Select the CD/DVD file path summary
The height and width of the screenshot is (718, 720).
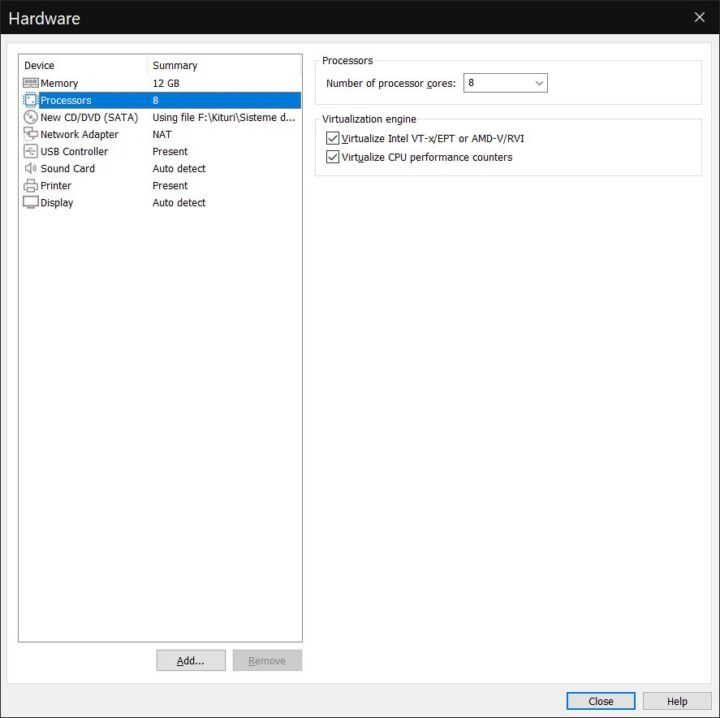click(223, 117)
